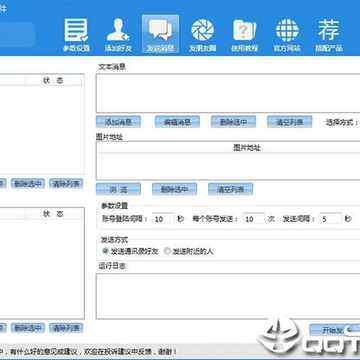The width and height of the screenshot is (360, 360).
Task: Open 官方网站 official website globe icon
Action: [287, 34]
